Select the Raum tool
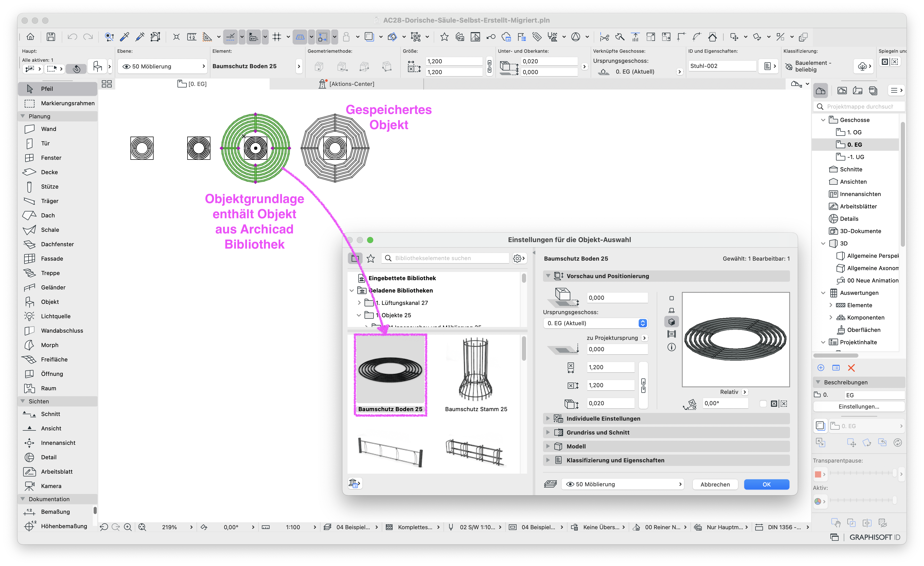The image size is (924, 566). coord(58,388)
